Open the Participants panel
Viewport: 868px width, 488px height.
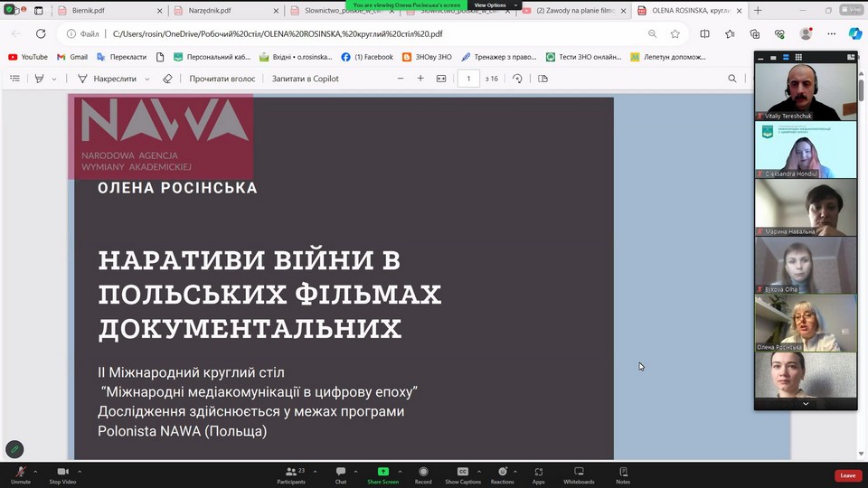click(x=291, y=472)
